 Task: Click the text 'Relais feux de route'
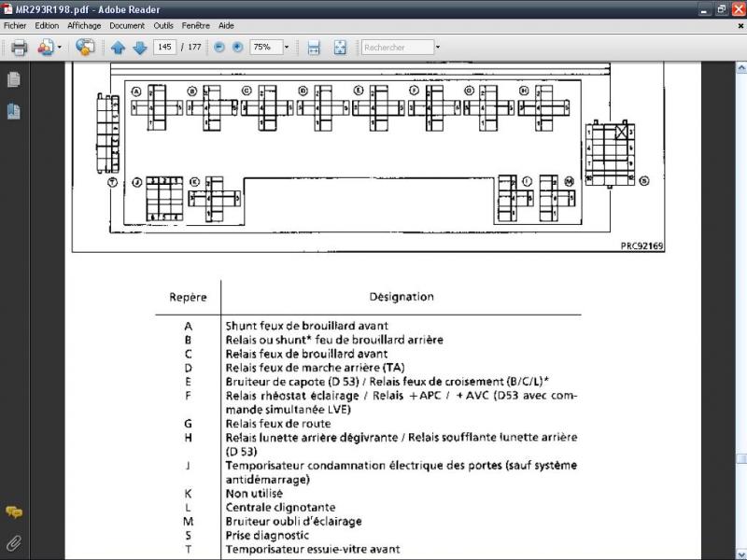point(277,424)
